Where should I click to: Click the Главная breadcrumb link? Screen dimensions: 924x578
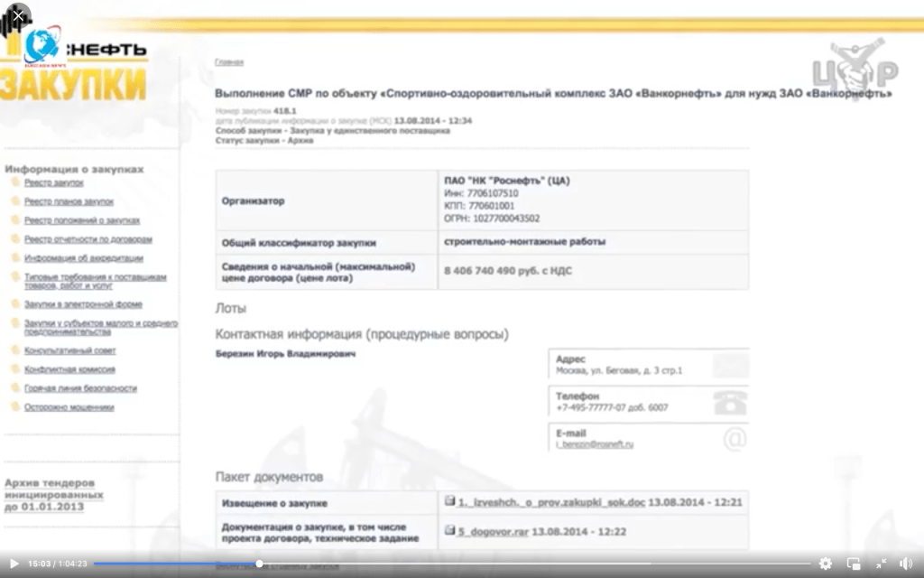coord(229,62)
